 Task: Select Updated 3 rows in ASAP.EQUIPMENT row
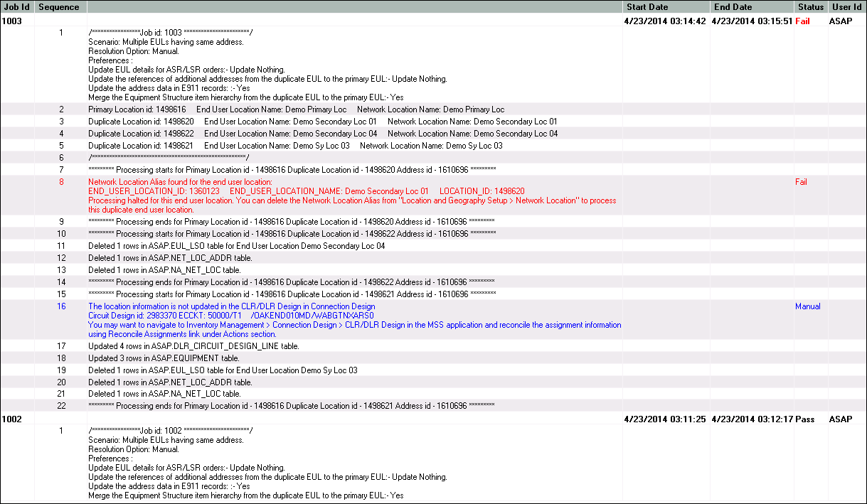coord(433,358)
